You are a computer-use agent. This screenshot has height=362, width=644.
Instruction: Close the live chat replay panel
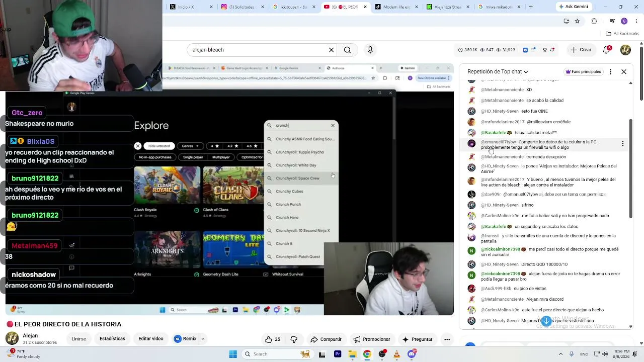point(624,71)
